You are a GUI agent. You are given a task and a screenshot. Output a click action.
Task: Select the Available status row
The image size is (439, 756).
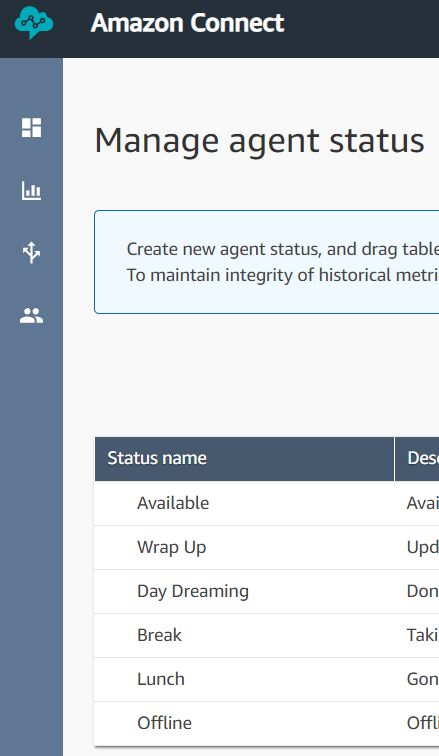[x=266, y=503]
